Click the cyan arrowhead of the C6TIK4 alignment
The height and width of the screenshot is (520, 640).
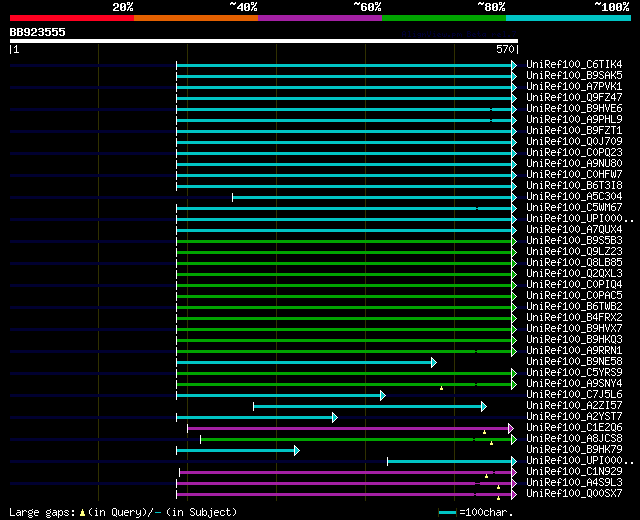(x=514, y=65)
